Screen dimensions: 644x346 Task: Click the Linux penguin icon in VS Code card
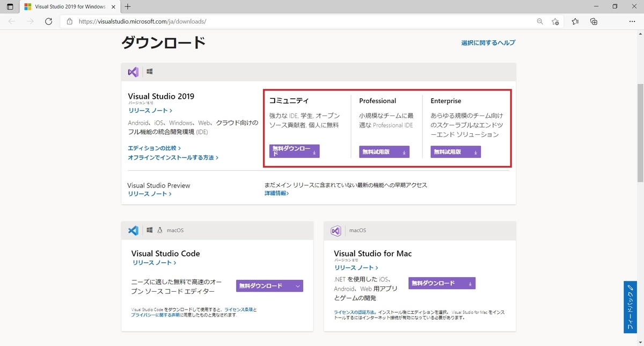tap(160, 230)
